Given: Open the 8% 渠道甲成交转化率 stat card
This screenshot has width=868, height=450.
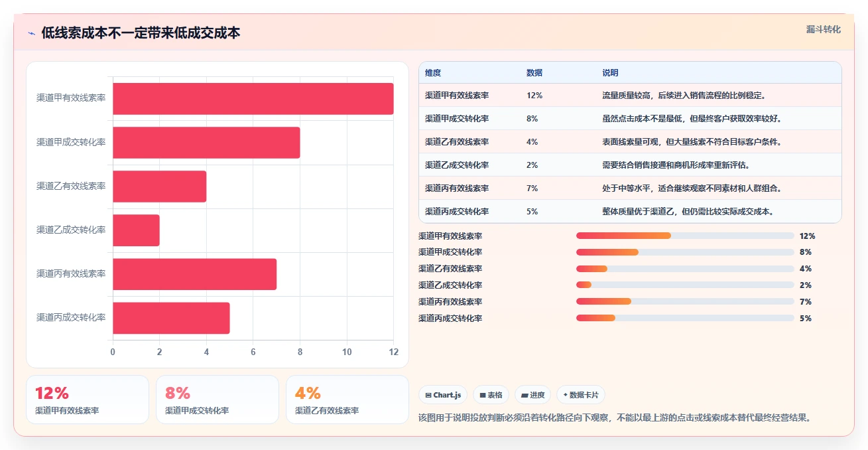Looking at the screenshot, I should point(217,400).
